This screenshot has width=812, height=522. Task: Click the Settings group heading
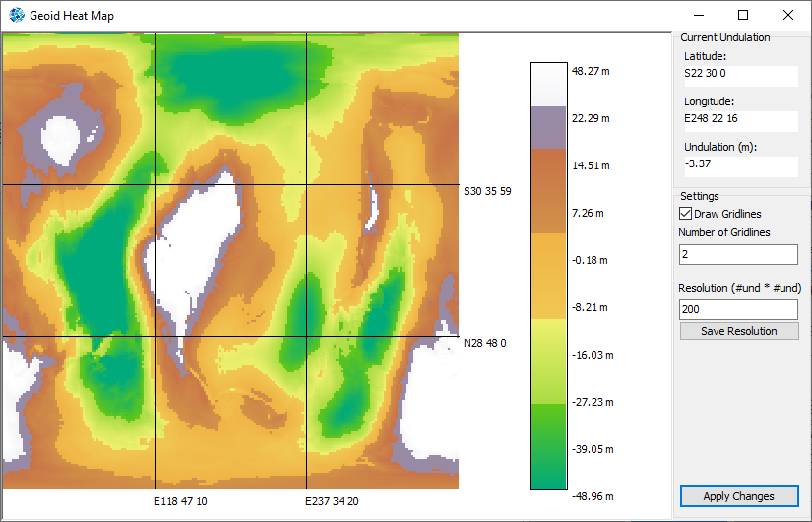tap(700, 196)
